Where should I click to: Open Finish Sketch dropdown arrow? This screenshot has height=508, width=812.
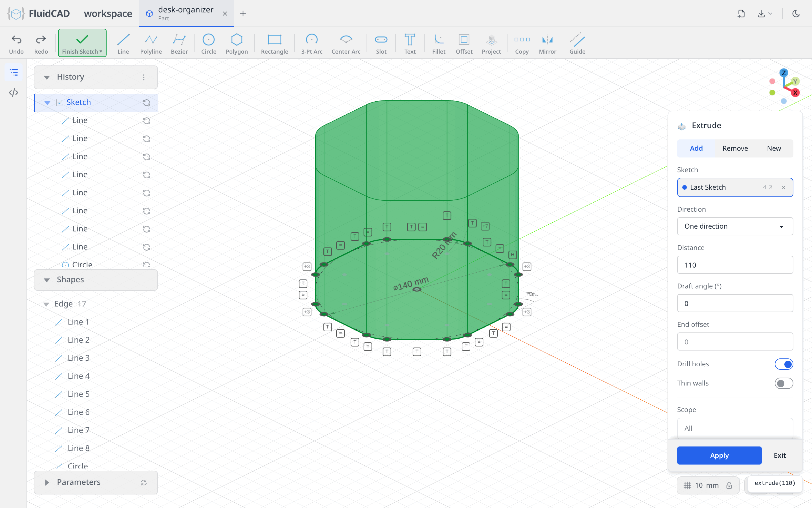coord(101,51)
